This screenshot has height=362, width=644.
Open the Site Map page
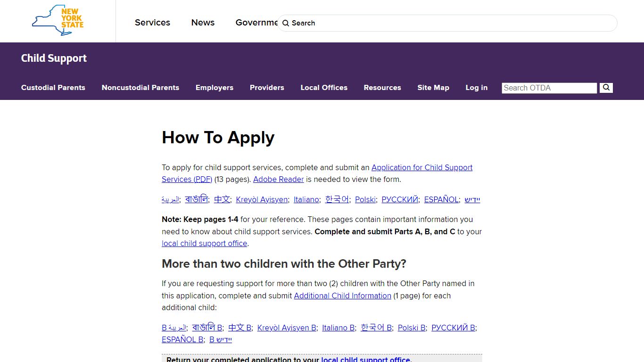point(433,88)
